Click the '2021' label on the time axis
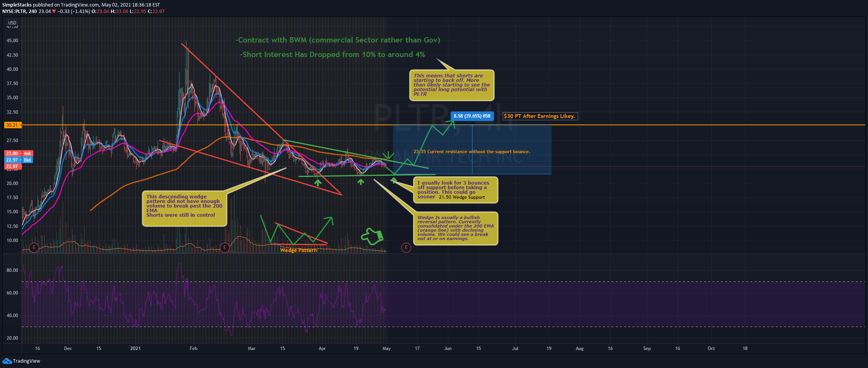The width and height of the screenshot is (868, 368). (135, 348)
